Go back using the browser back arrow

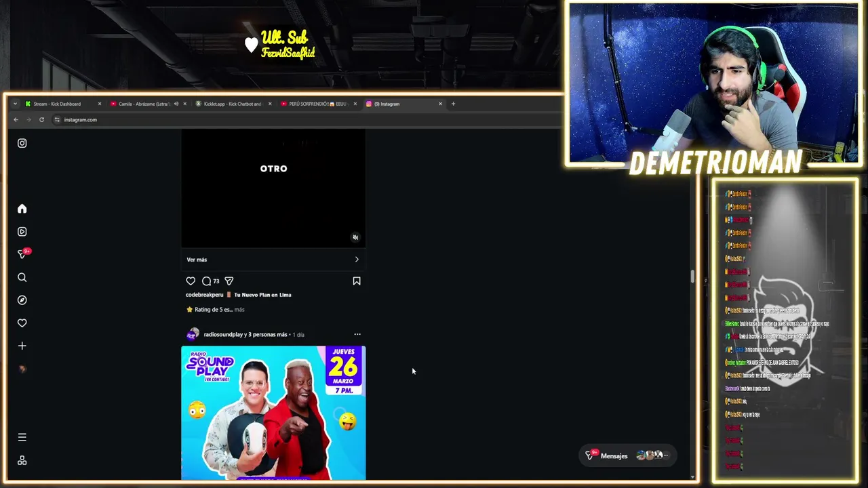point(16,120)
